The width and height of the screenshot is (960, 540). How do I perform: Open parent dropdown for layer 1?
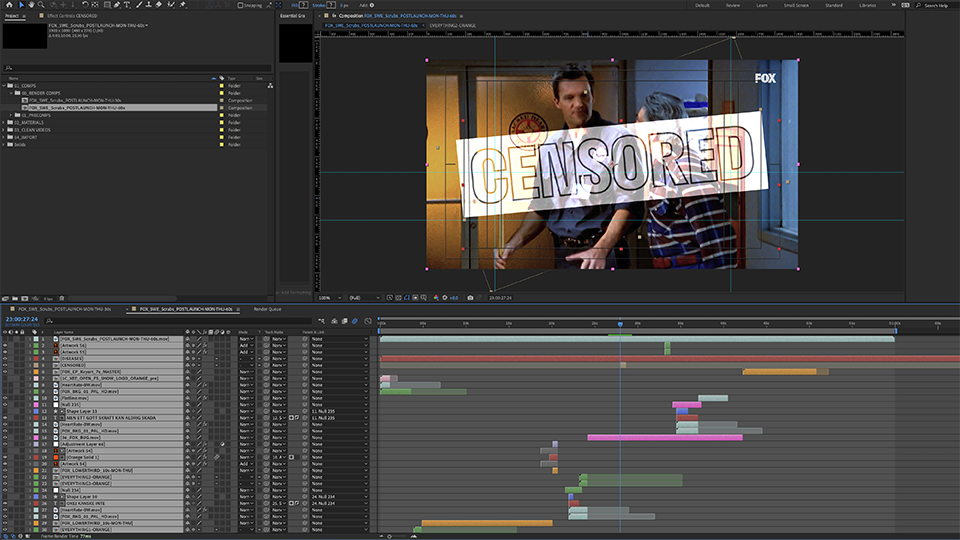point(339,339)
